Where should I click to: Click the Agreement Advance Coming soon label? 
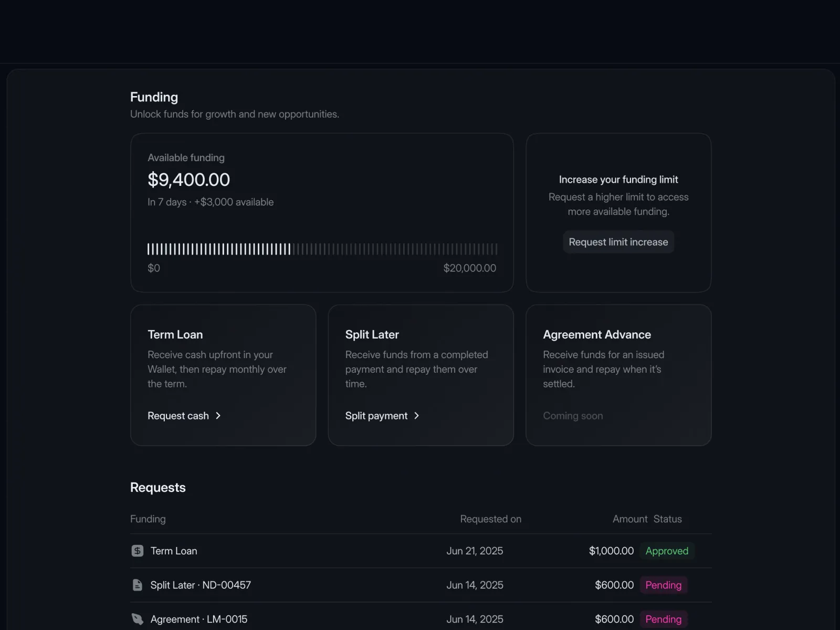pos(573,416)
